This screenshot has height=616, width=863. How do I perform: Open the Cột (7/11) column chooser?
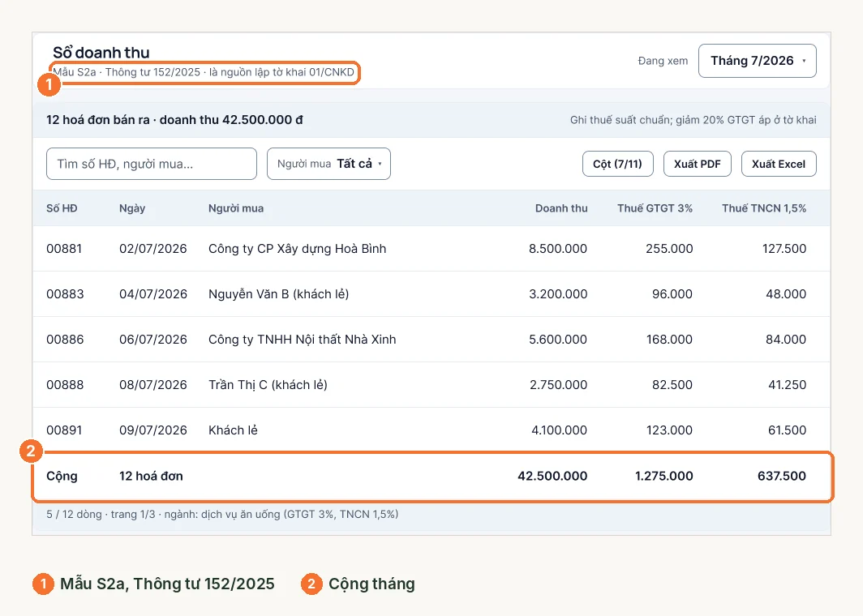tap(617, 164)
